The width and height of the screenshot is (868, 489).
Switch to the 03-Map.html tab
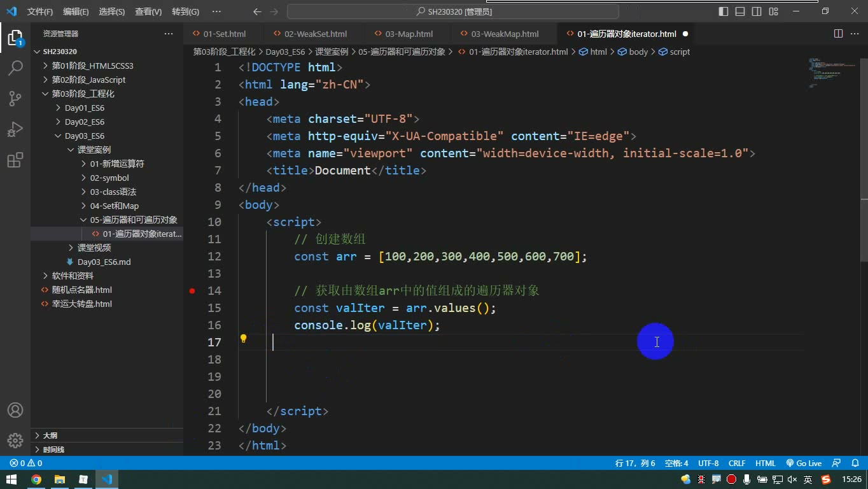pyautogui.click(x=409, y=34)
